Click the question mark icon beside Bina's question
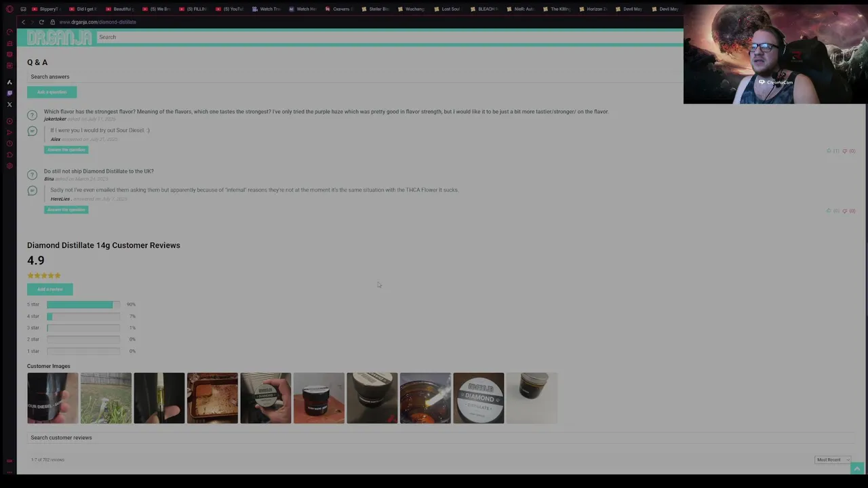Viewport: 868px width, 488px height. click(x=32, y=175)
